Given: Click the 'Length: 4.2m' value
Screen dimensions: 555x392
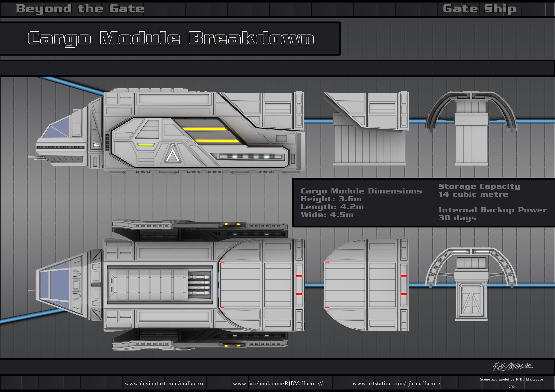Looking at the screenshot, I should coord(332,207).
